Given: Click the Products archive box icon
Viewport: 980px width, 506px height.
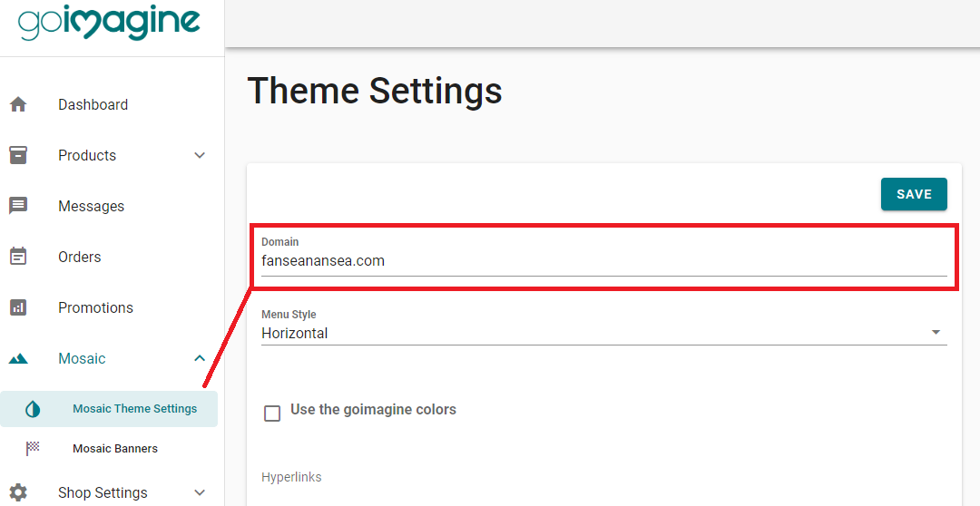Looking at the screenshot, I should [18, 155].
